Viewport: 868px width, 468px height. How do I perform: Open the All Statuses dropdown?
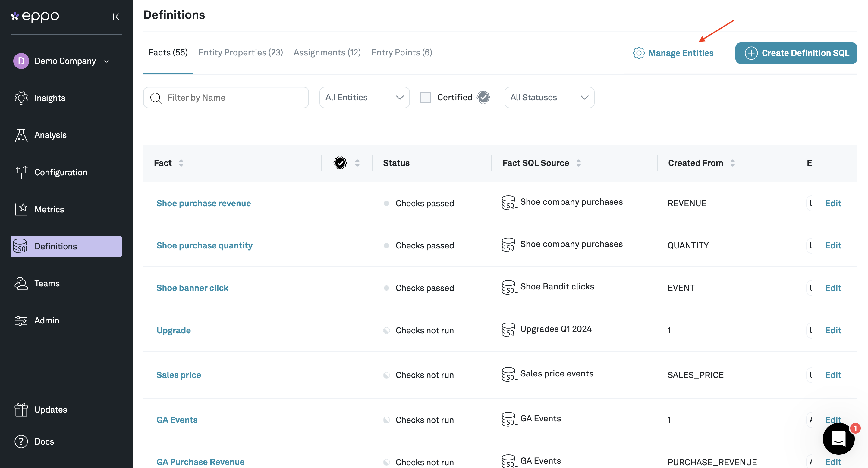[x=549, y=97]
